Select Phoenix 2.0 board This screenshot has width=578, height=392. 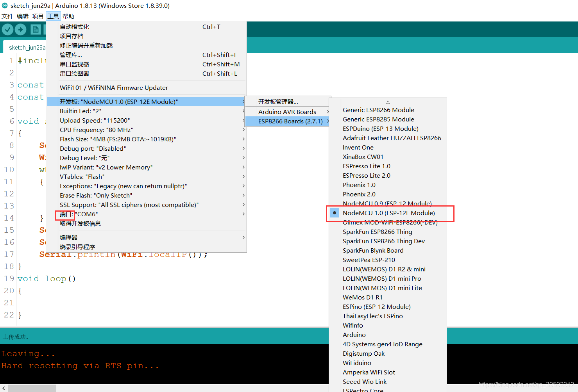pos(388,194)
